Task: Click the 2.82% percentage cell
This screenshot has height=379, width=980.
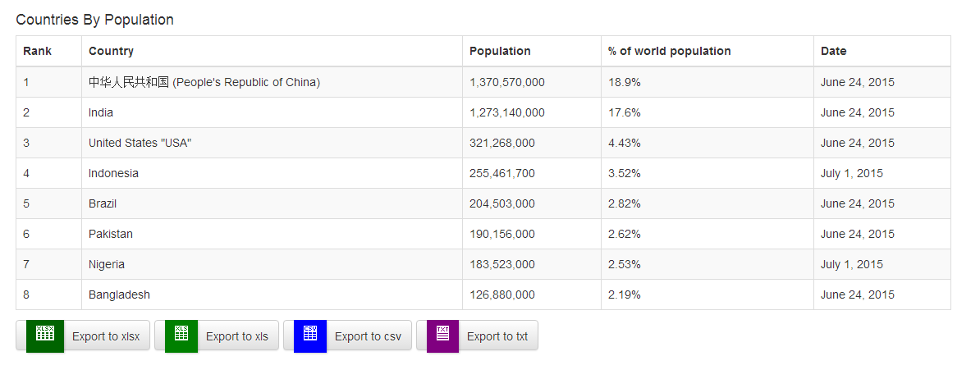Action: tap(708, 203)
